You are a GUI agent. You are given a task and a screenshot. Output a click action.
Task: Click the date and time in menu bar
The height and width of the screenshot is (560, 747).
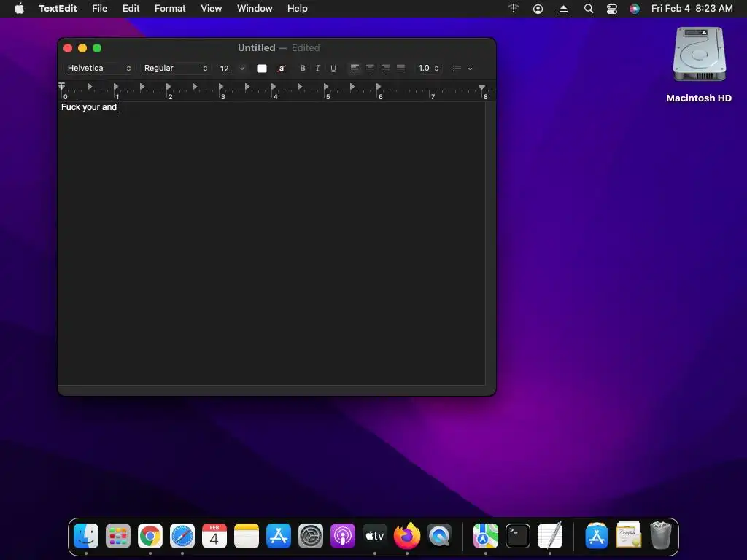(x=692, y=9)
